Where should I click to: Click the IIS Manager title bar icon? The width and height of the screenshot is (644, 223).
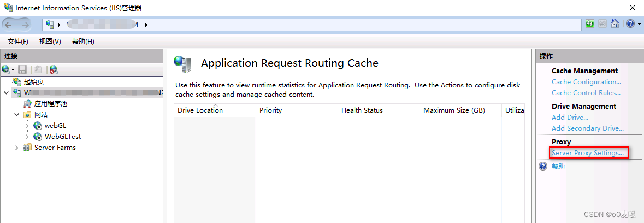pyautogui.click(x=8, y=8)
